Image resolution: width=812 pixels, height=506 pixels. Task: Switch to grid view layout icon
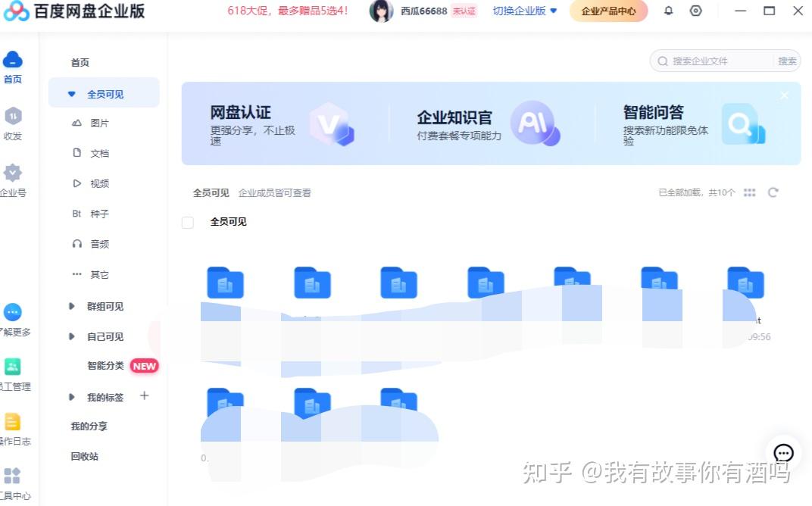click(x=749, y=192)
